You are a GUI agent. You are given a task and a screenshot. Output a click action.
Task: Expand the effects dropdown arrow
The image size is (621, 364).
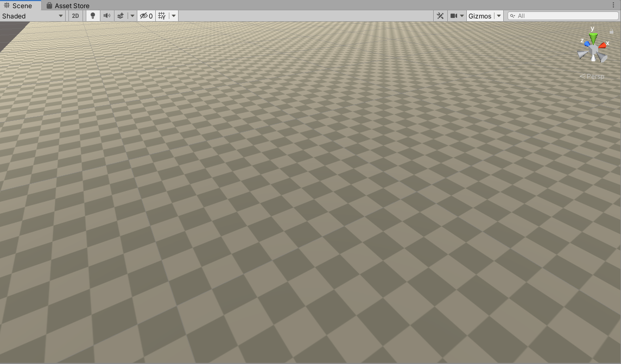132,16
